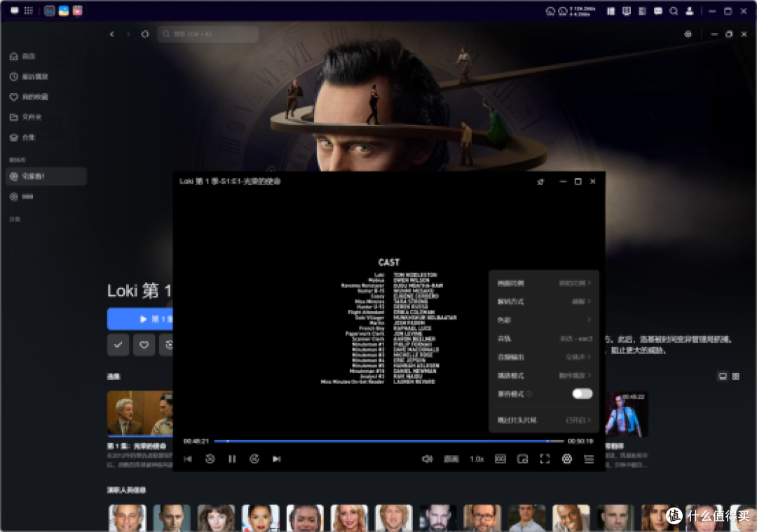Open the app grid launcher icon in the top bar
757x532 pixels.
pos(29,11)
